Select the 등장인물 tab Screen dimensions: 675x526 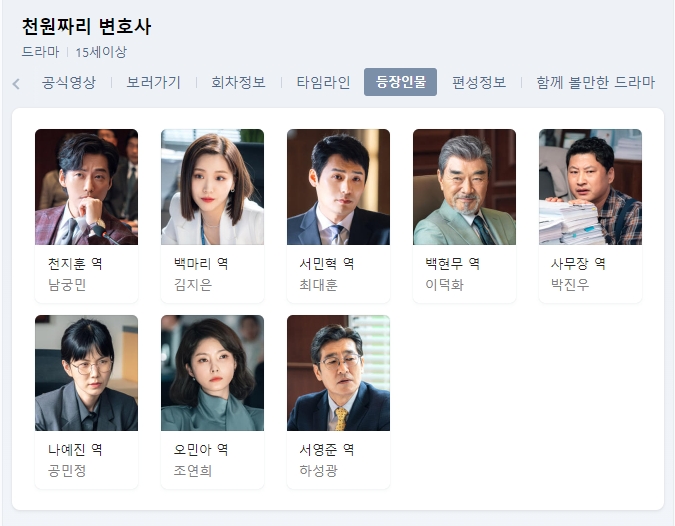click(x=400, y=82)
